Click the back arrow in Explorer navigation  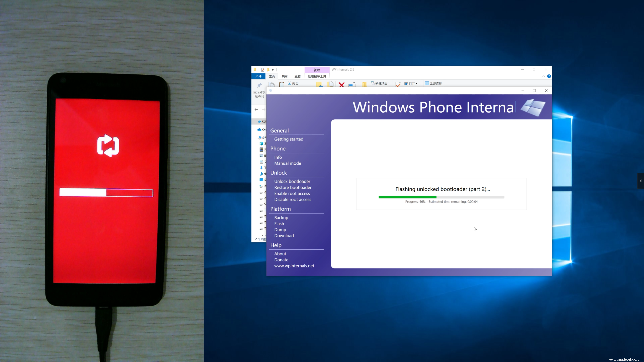[x=256, y=109]
